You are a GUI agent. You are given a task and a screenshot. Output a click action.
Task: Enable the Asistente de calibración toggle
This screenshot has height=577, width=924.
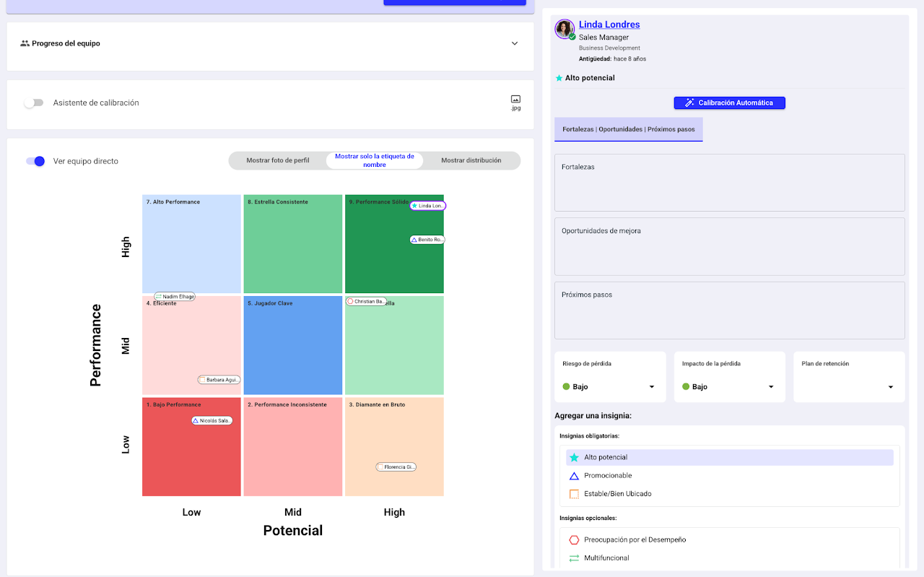tap(34, 103)
